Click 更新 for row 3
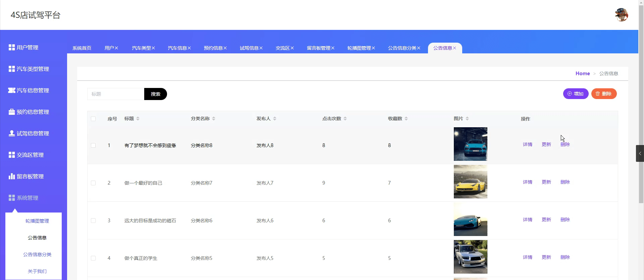This screenshot has height=280, width=644. (546, 220)
